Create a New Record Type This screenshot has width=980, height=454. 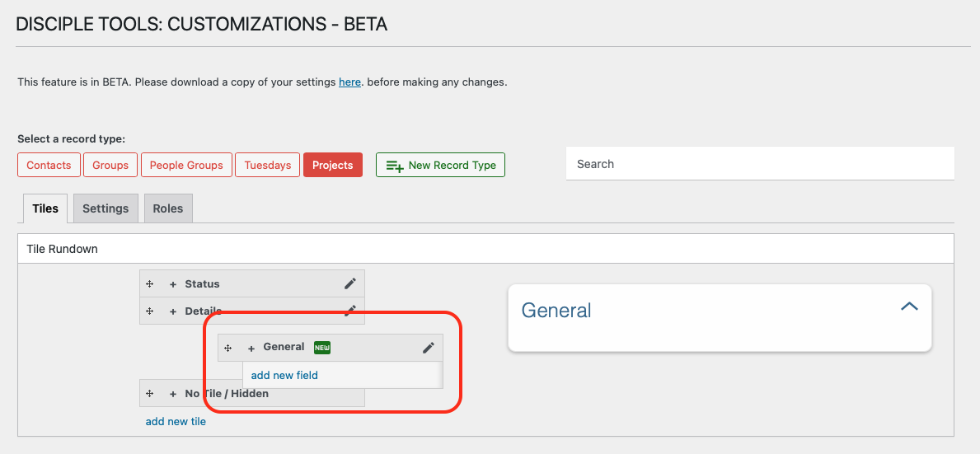click(x=440, y=165)
